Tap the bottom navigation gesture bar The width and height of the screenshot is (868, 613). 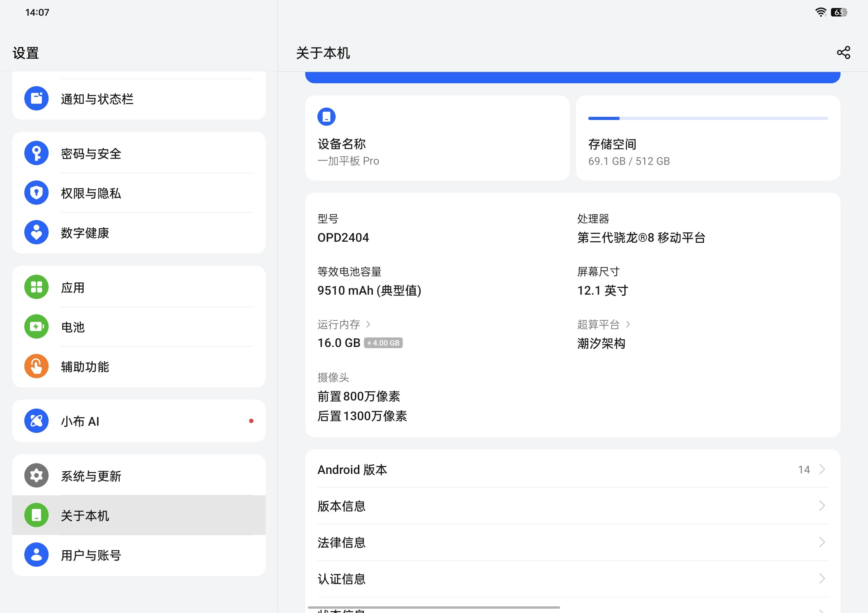[434, 607]
